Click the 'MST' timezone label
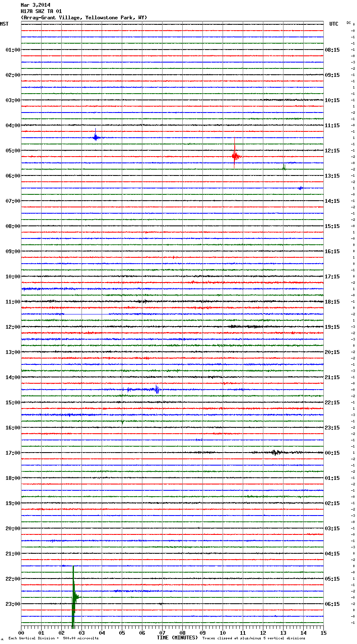Screen dimensions: 357x644 pos(4,24)
